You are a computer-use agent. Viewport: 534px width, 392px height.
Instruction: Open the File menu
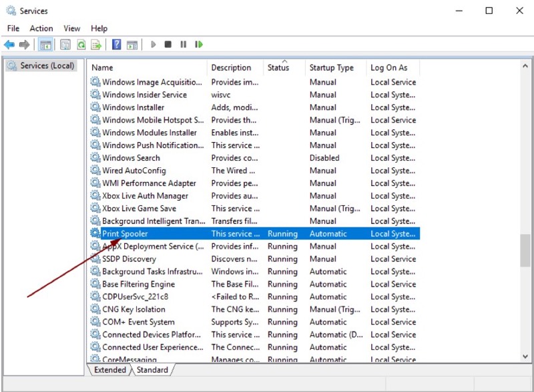click(13, 29)
